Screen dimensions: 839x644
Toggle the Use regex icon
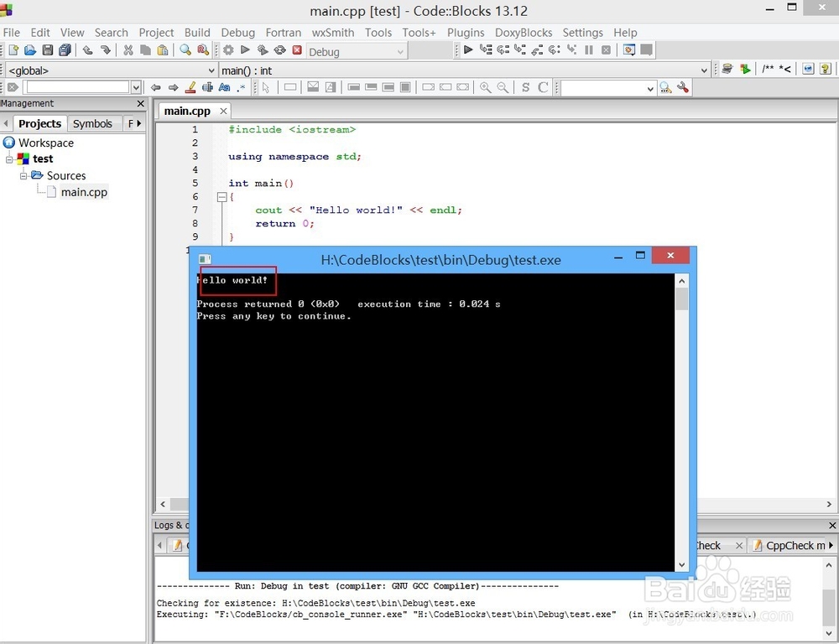point(242,87)
